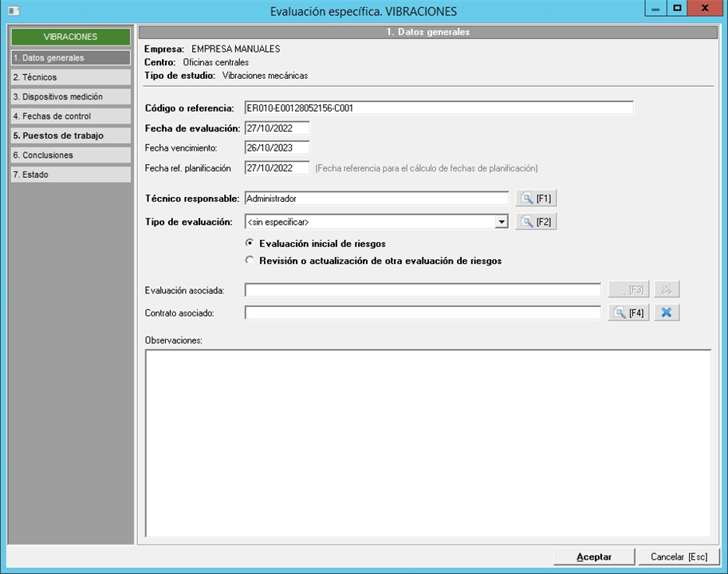This screenshot has width=728, height=574.
Task: Expand the Tipo de evaluación dropdown
Action: pyautogui.click(x=501, y=222)
